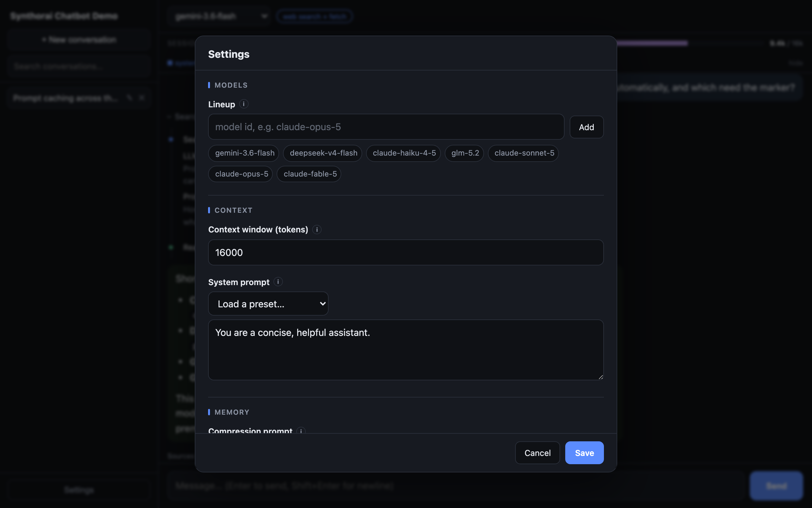Click the CONTEXT section heading
Viewport: 812px width, 508px height.
pyautogui.click(x=233, y=210)
